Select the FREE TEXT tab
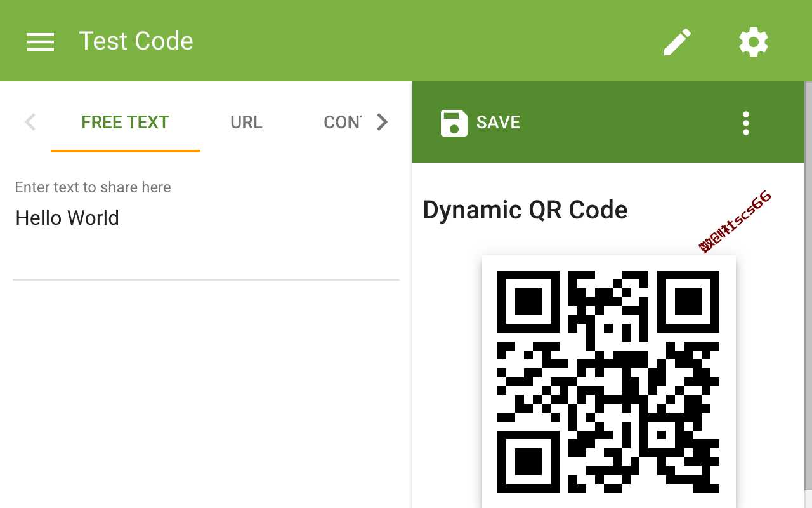The image size is (812, 508). [x=126, y=122]
